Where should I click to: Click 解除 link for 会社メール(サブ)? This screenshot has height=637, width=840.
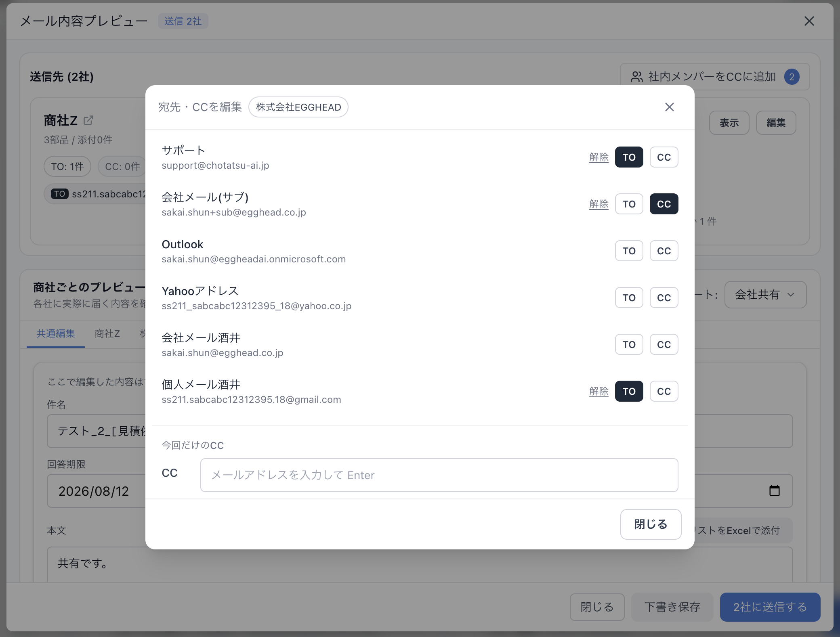pyautogui.click(x=598, y=204)
